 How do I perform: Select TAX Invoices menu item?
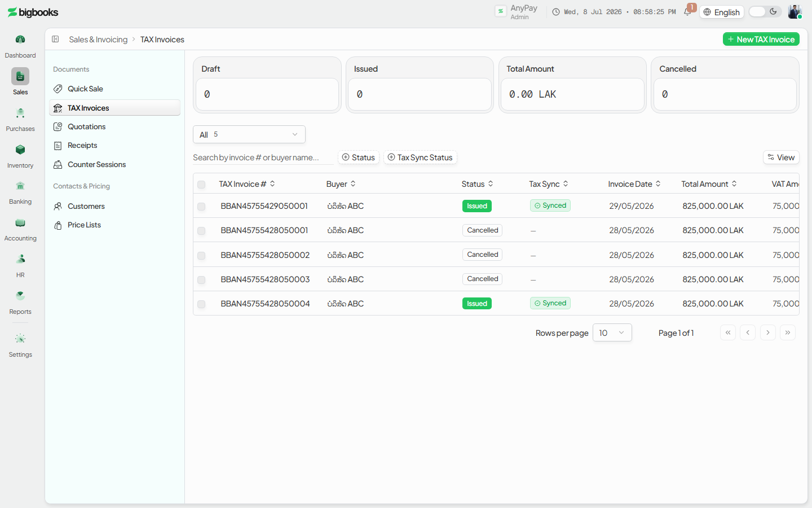[115, 108]
